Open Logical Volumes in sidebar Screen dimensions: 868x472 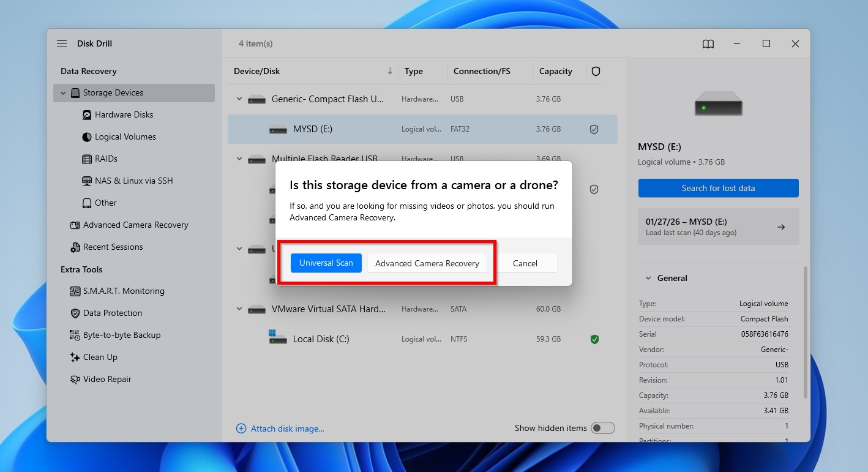pyautogui.click(x=125, y=137)
